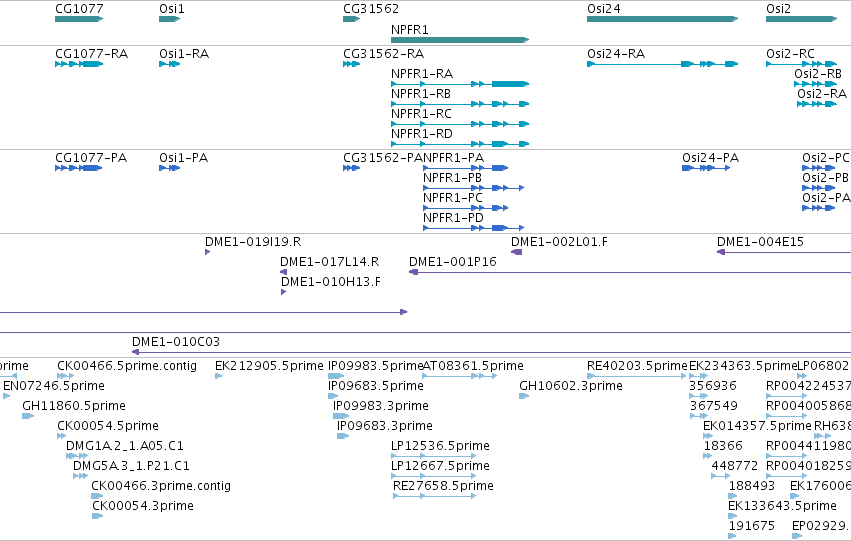This screenshot has height=541, width=851.
Task: Click EST RE27658.5prime
Action: (x=435, y=497)
